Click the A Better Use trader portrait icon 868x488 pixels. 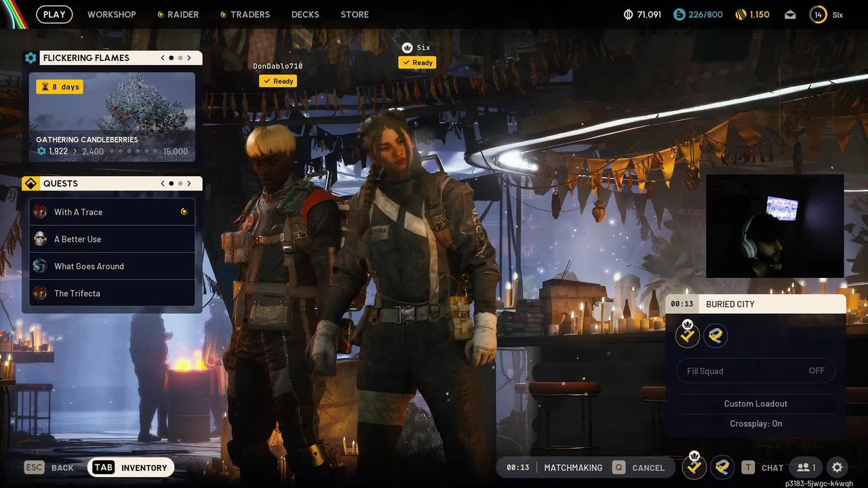40,239
